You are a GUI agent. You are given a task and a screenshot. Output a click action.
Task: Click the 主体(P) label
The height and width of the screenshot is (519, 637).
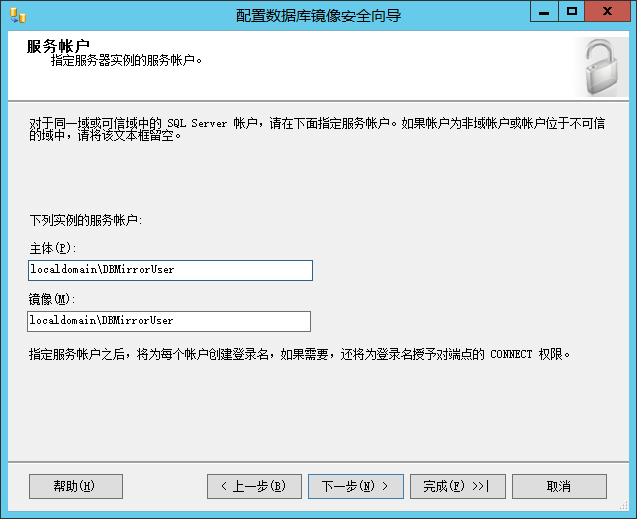[53, 248]
